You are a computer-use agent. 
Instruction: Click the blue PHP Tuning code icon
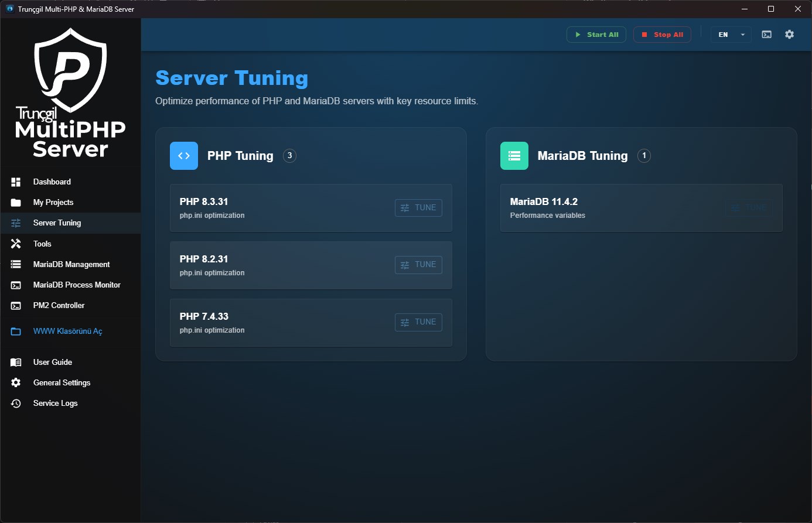(184, 156)
